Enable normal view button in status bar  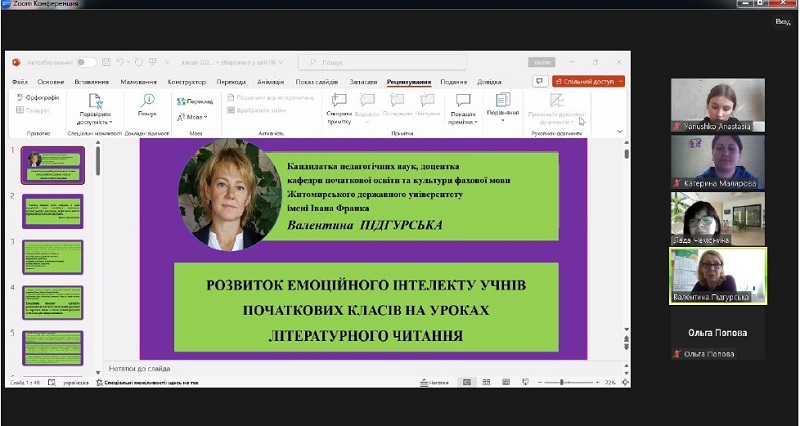465,382
